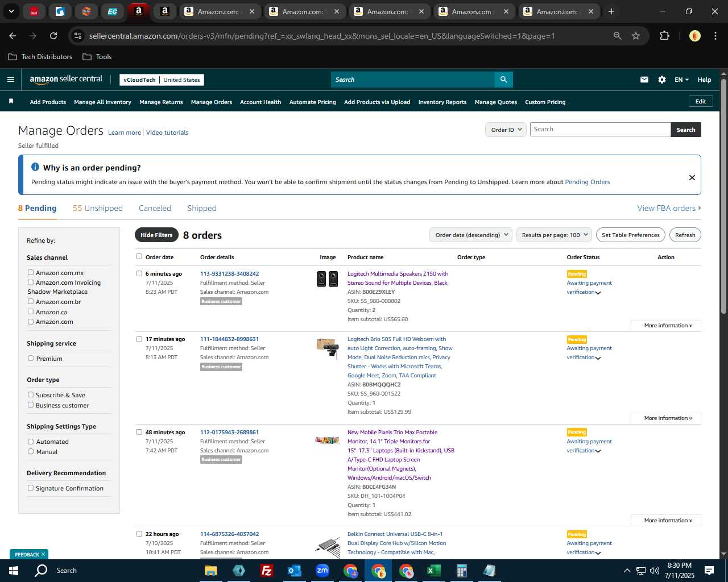
Task: Enable the Subscribe & Save order type filter
Action: [x=31, y=394]
